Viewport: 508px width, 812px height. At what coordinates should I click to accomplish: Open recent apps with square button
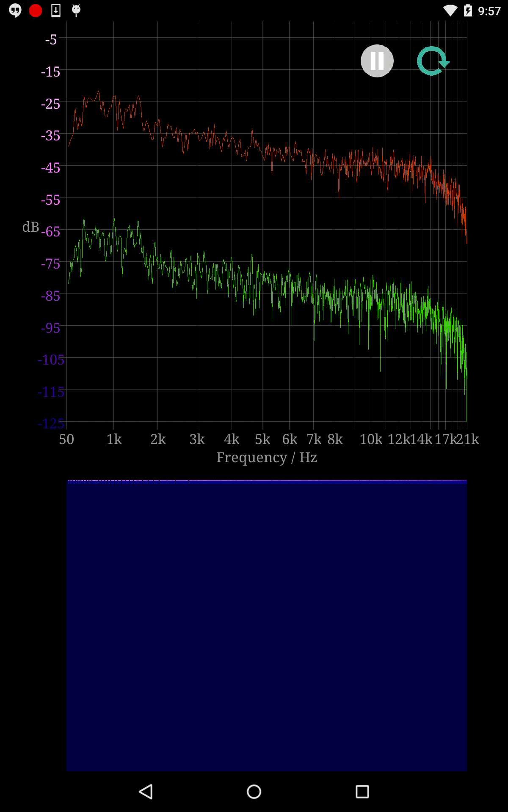click(362, 792)
